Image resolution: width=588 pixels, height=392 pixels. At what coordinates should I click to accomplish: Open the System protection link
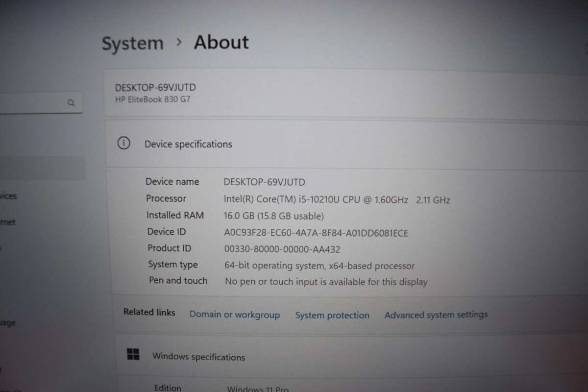tap(332, 316)
